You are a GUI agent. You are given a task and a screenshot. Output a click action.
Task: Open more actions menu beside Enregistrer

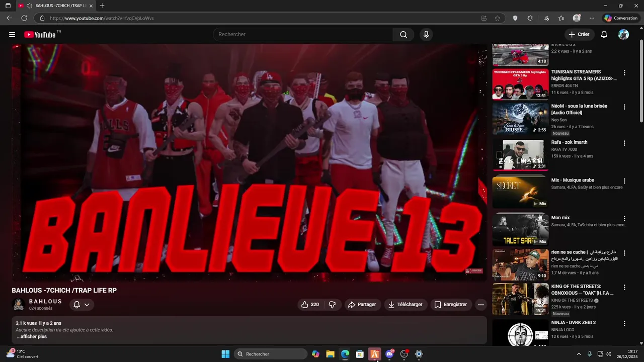(x=480, y=305)
